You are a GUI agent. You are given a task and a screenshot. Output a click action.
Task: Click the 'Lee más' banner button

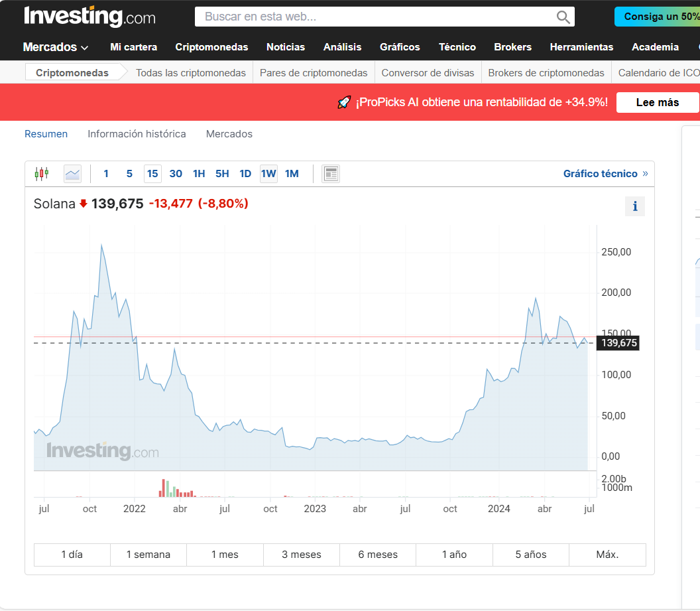658,102
